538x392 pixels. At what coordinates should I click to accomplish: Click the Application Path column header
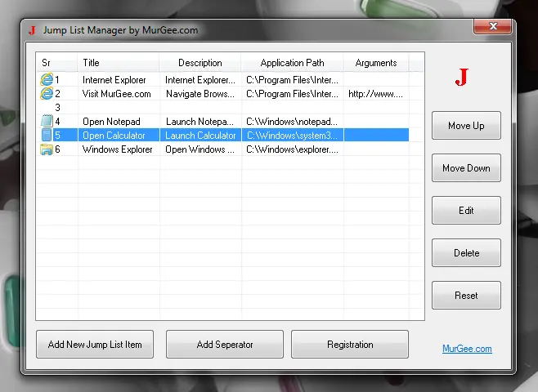292,63
